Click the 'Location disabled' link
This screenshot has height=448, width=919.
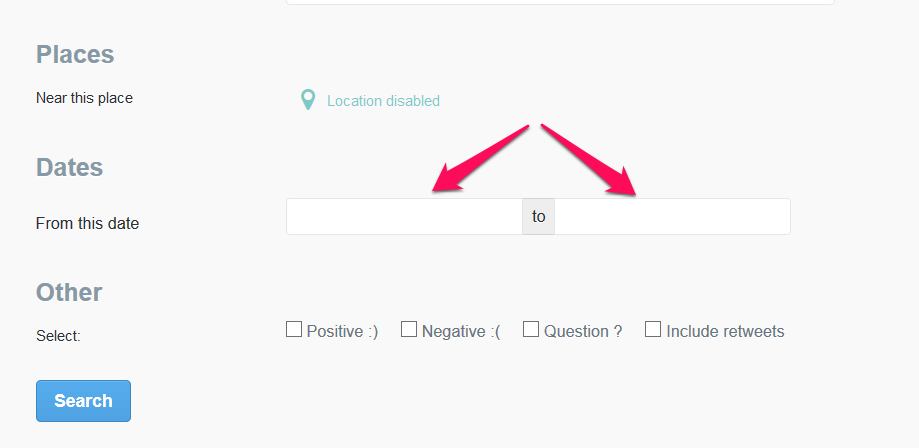point(383,101)
